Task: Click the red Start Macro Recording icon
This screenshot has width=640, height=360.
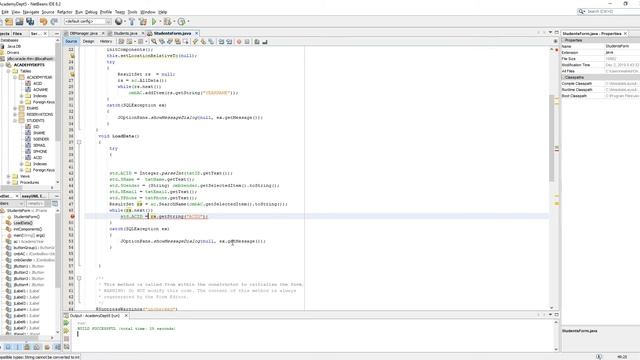Action: 239,41
